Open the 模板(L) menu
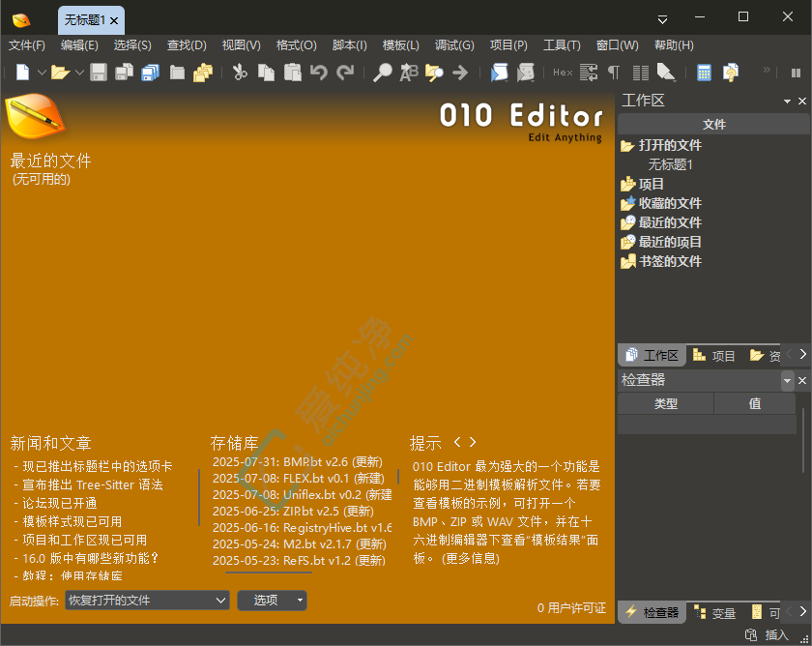Image resolution: width=812 pixels, height=646 pixels. pyautogui.click(x=400, y=45)
